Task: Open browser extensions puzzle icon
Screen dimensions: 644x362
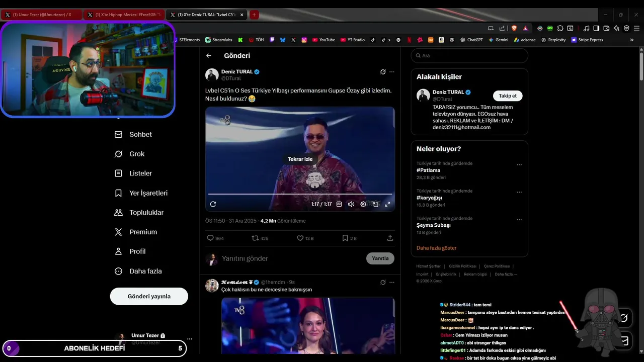Action: 560,28
